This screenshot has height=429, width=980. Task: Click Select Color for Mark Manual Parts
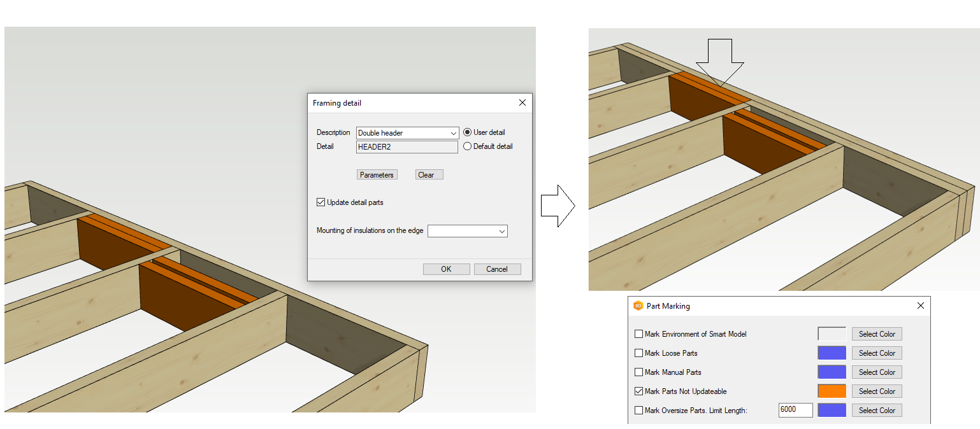tap(877, 372)
